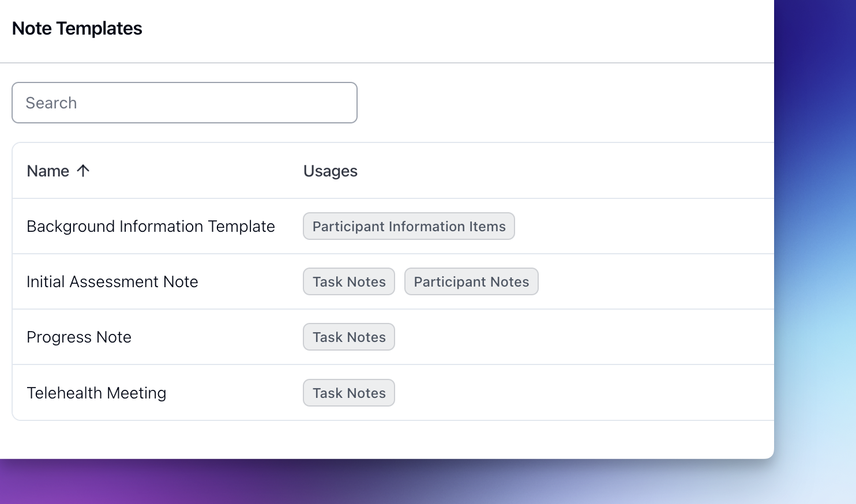Click the Note Templates page title

tap(77, 28)
